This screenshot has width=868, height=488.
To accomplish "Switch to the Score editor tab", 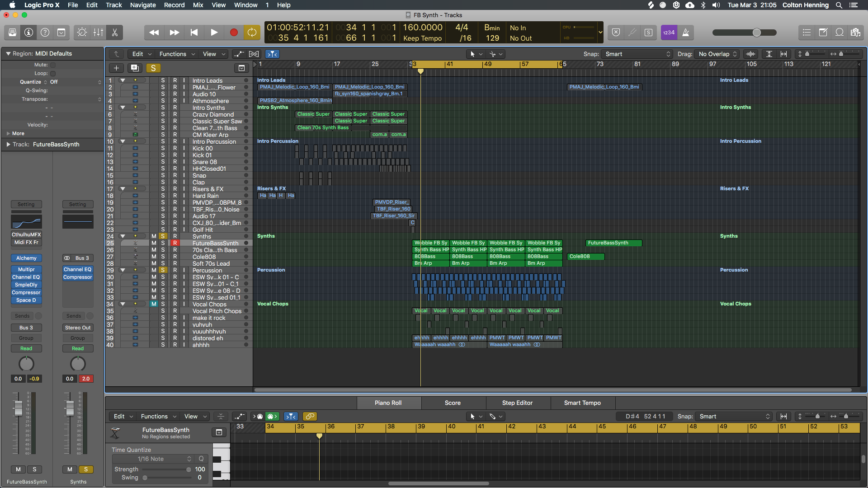I will tap(453, 403).
